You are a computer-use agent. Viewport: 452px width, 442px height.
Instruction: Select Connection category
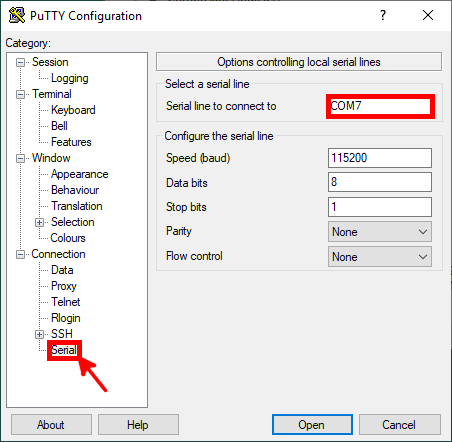[58, 254]
